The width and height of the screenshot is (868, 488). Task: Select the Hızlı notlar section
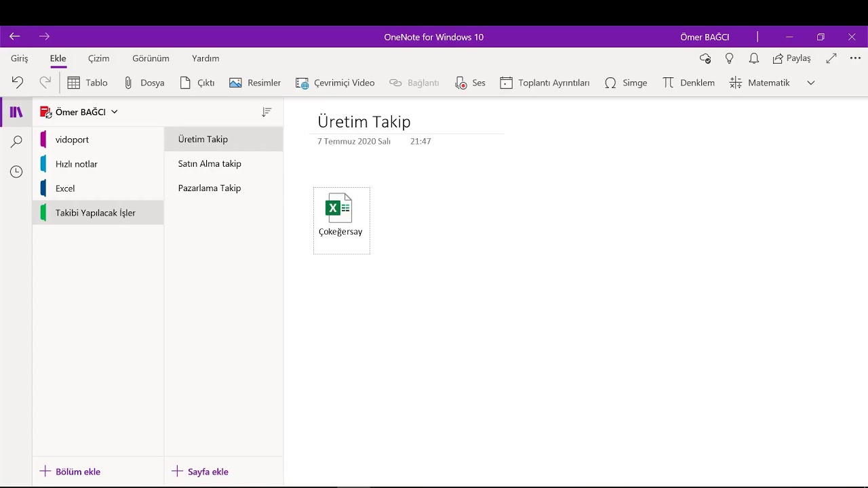pos(98,164)
